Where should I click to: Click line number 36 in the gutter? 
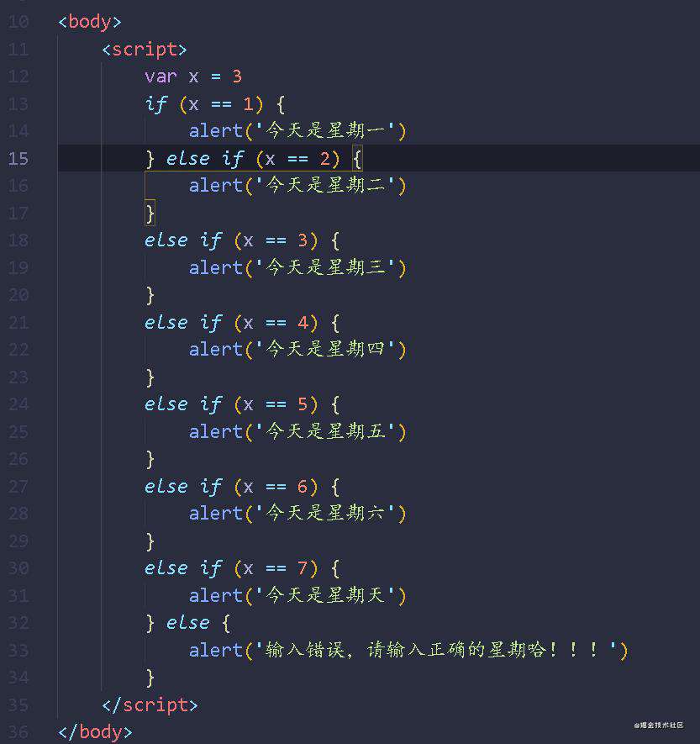click(18, 732)
